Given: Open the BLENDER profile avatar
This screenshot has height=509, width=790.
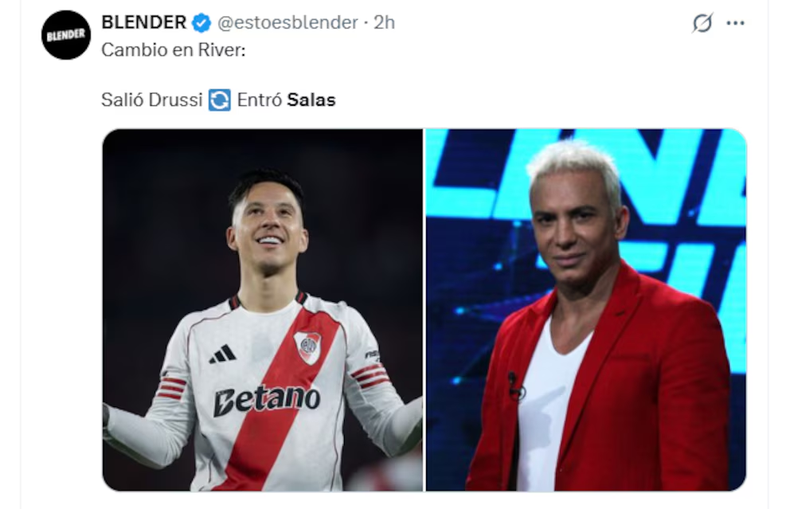Looking at the screenshot, I should click(x=66, y=35).
